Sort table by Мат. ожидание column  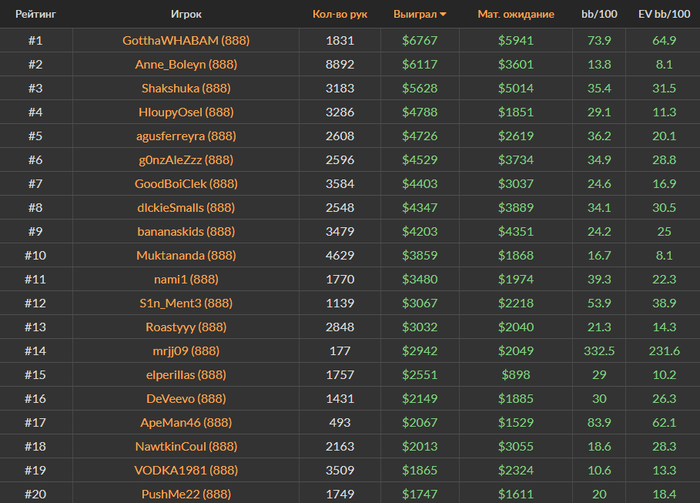pyautogui.click(x=516, y=15)
